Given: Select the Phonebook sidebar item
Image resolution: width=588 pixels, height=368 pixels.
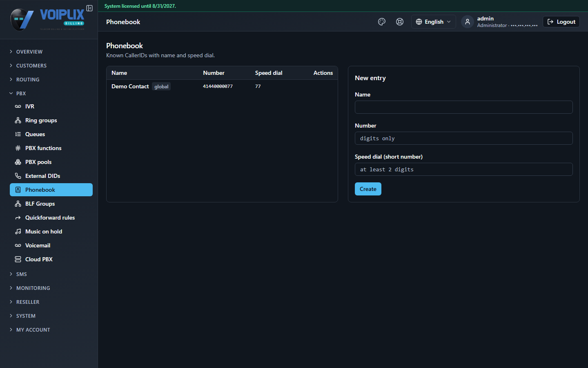Looking at the screenshot, I should (51, 190).
